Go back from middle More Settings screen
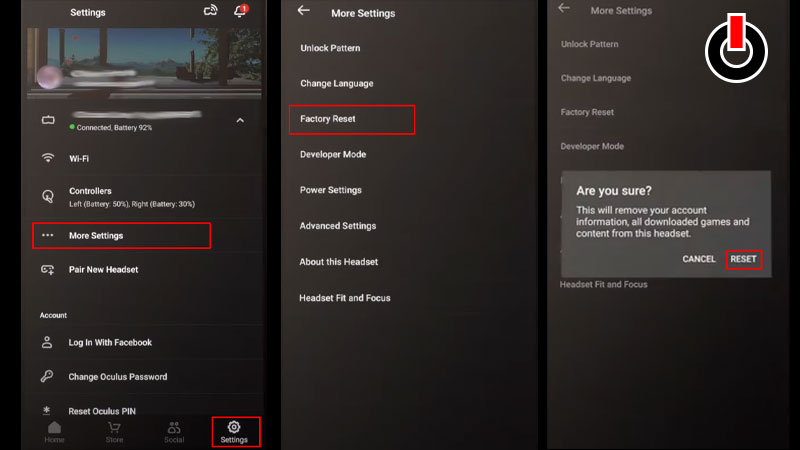 click(x=304, y=10)
